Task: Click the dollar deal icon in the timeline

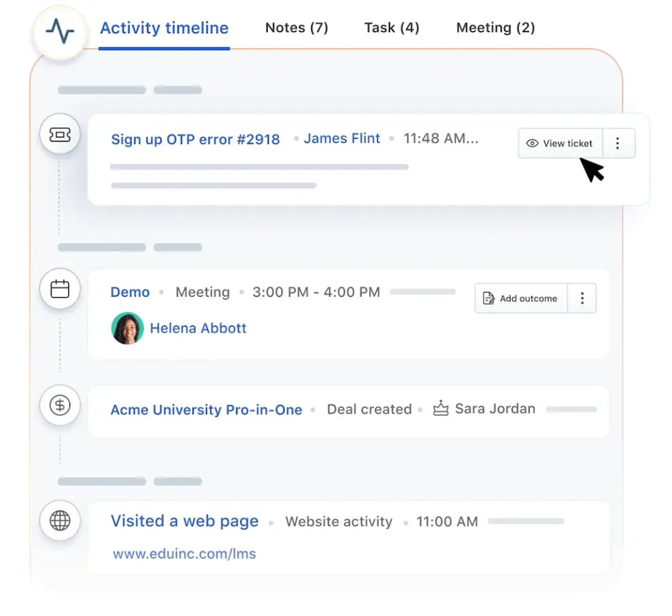Action: click(x=60, y=405)
